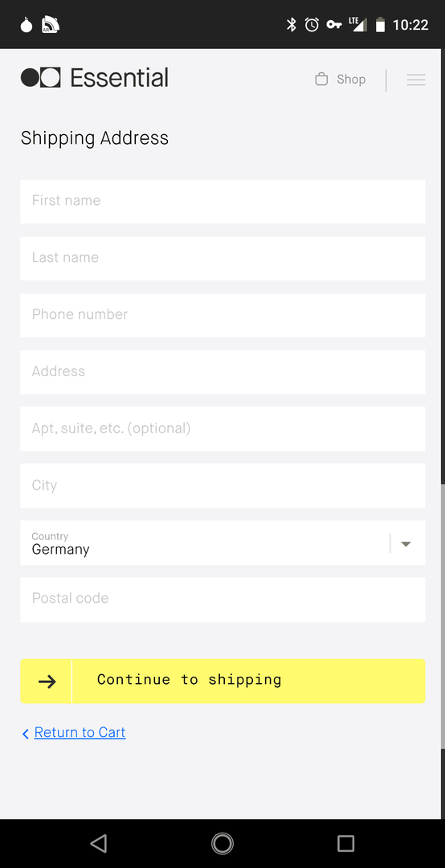Tap the Bluetooth status bar icon
The width and height of the screenshot is (445, 868).
pos(291,25)
